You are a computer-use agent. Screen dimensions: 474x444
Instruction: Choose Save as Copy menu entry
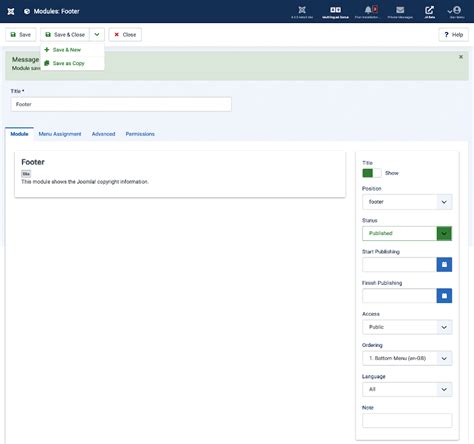68,63
